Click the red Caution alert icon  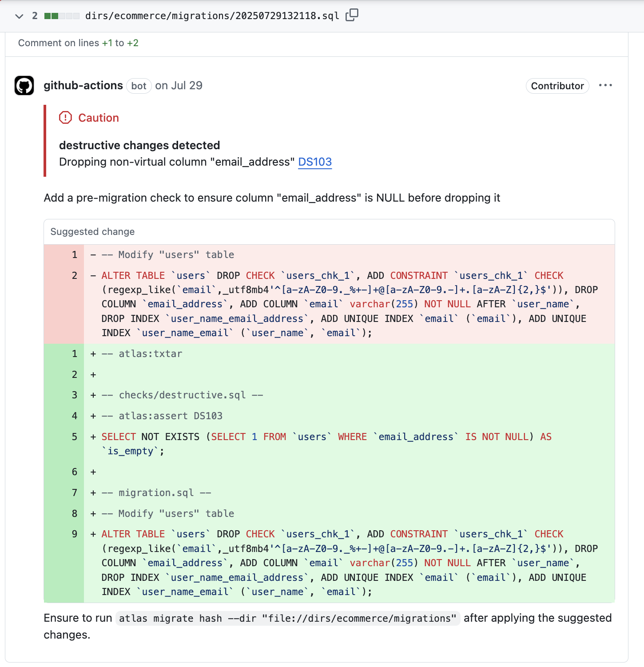tap(65, 117)
